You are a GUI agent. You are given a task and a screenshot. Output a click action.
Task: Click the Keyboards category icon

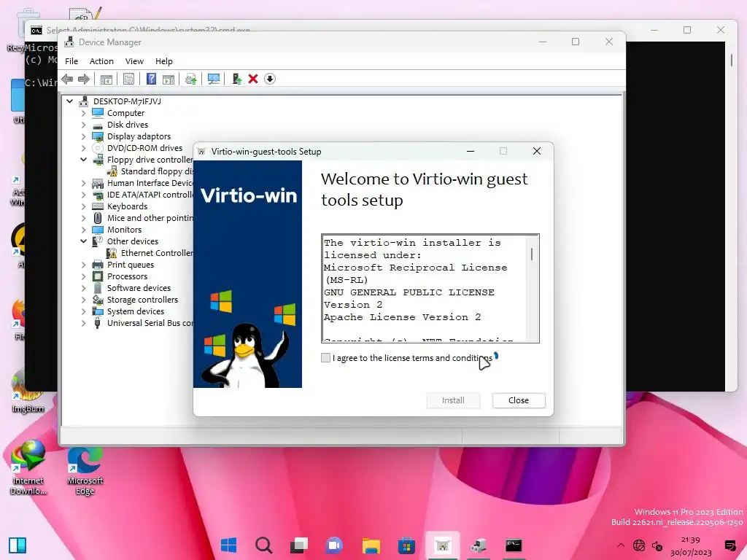pos(98,206)
